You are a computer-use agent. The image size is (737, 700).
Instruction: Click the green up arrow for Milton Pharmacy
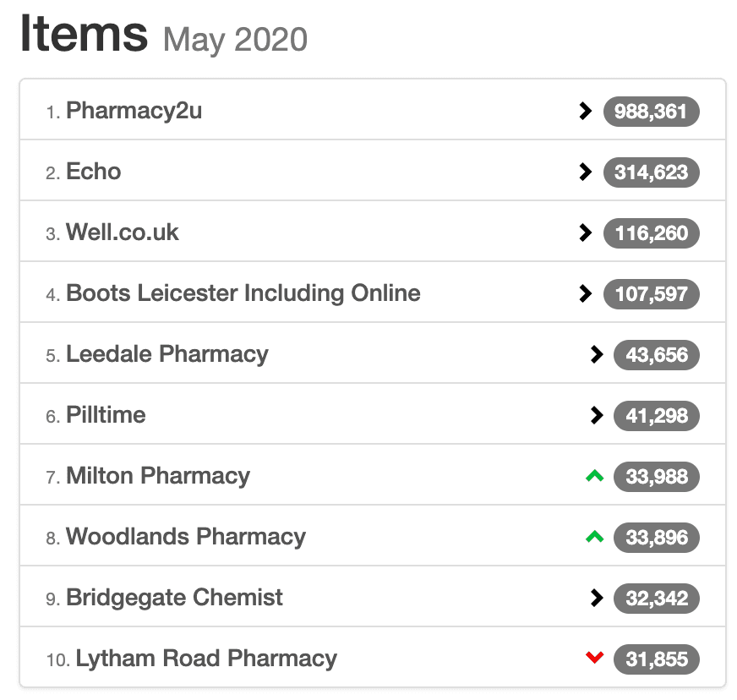(594, 476)
